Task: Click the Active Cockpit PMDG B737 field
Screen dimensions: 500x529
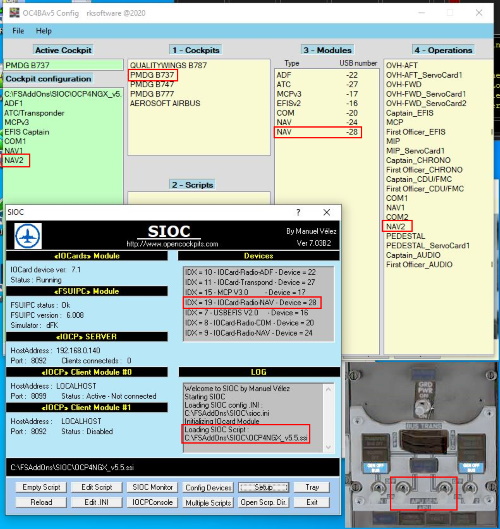Action: click(63, 65)
